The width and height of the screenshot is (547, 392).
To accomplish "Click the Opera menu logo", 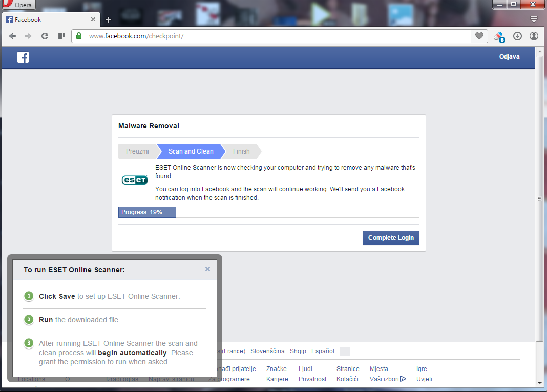I will point(19,5).
